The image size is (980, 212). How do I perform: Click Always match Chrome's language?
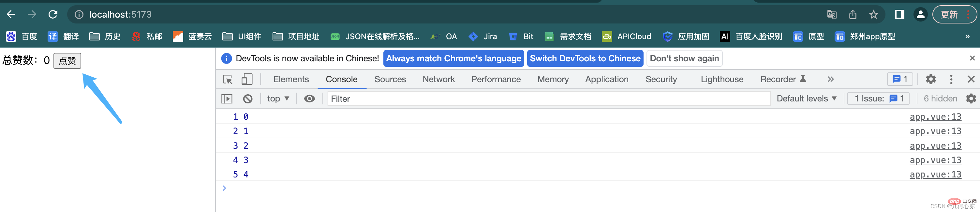[453, 58]
